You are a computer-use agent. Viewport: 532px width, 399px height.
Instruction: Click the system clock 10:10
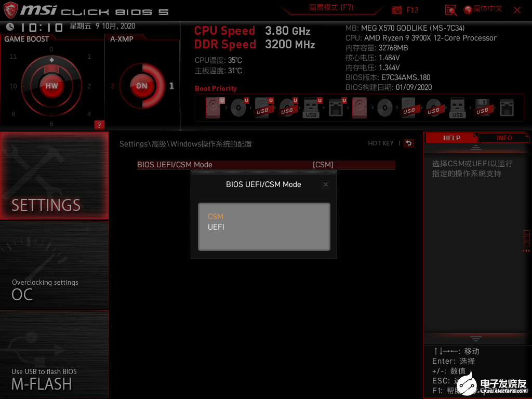(42, 27)
